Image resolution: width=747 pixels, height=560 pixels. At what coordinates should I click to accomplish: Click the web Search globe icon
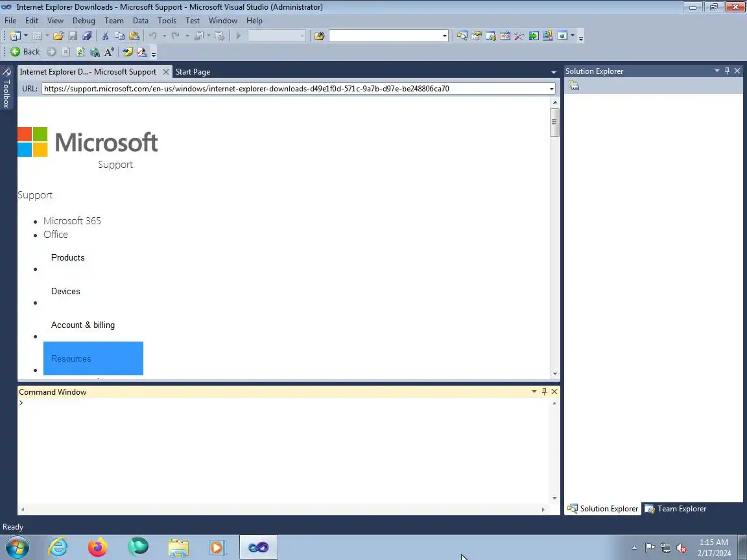[95, 52]
